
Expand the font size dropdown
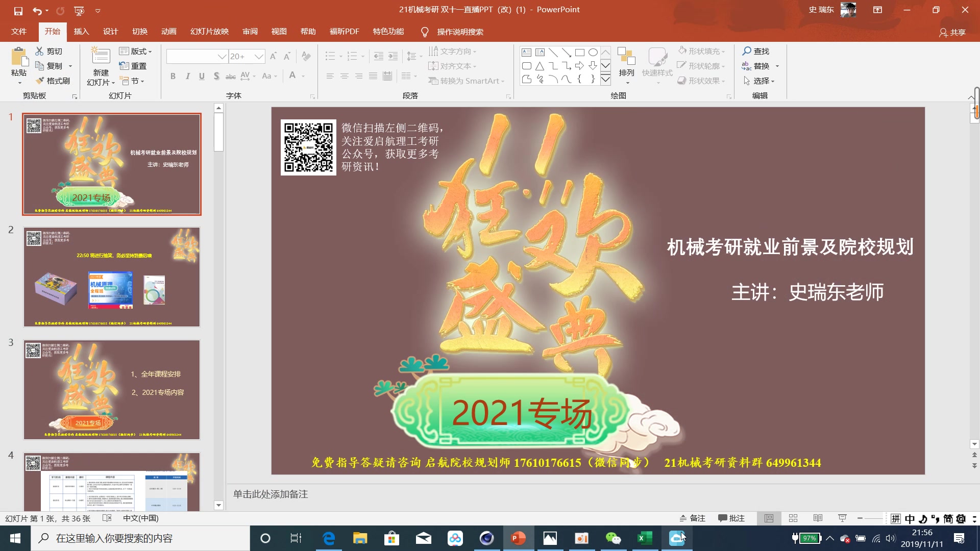258,57
